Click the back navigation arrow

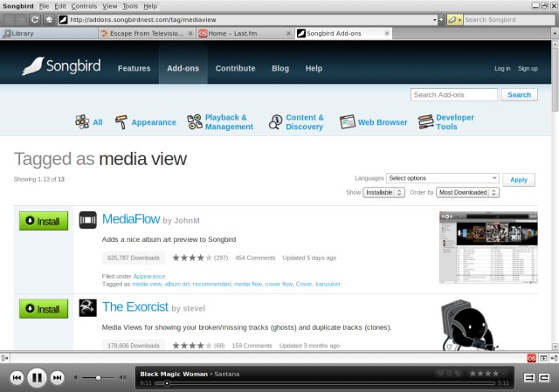tap(10, 19)
